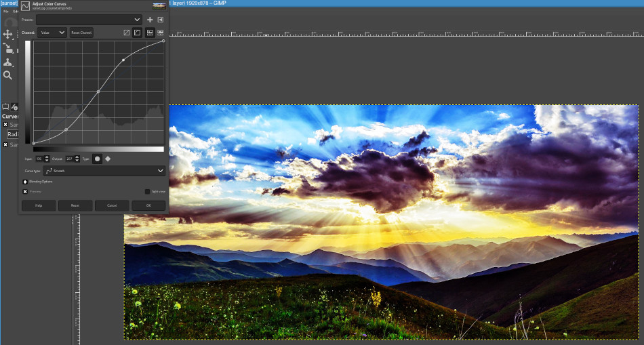This screenshot has height=345, width=644.
Task: Select the top-right curve endpoint
Action: coord(163,41)
